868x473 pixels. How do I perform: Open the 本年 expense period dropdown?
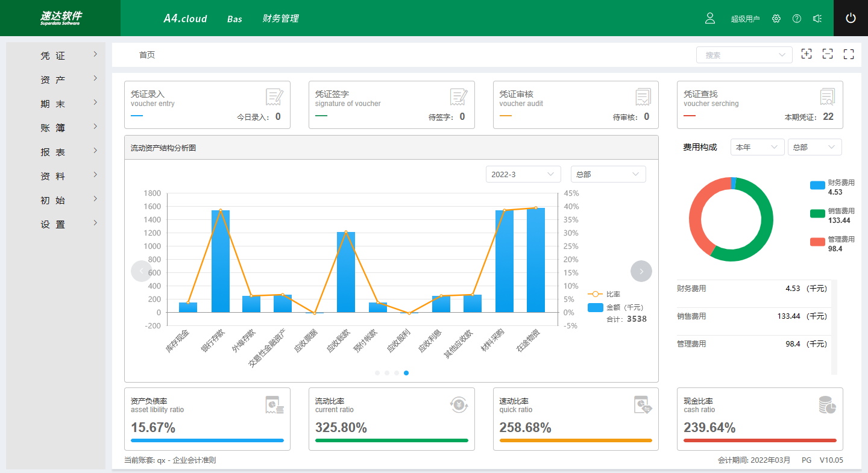(757, 147)
